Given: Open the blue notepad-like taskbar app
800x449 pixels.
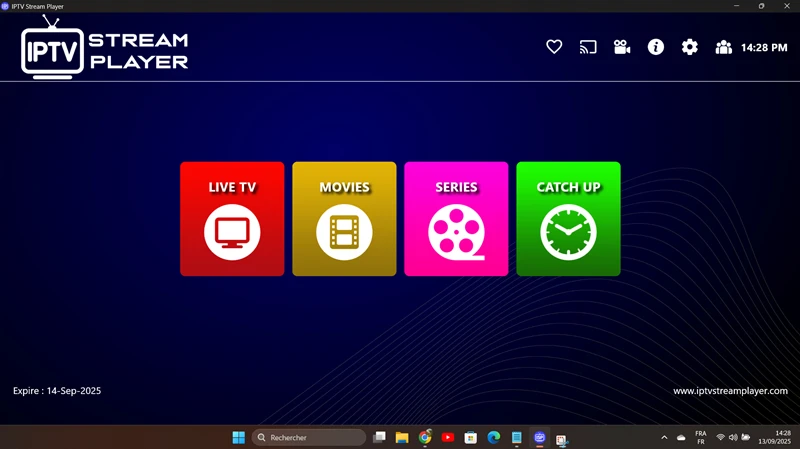Looking at the screenshot, I should tap(516, 437).
